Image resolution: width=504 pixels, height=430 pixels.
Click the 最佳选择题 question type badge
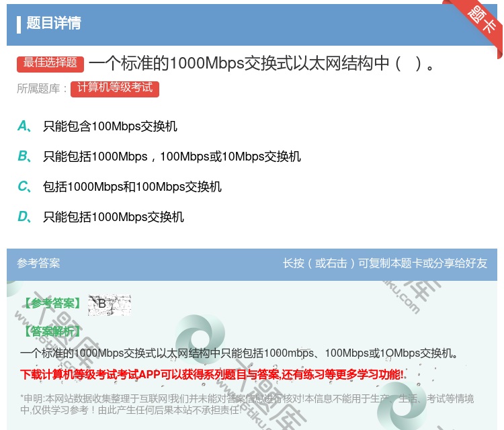[x=50, y=64]
